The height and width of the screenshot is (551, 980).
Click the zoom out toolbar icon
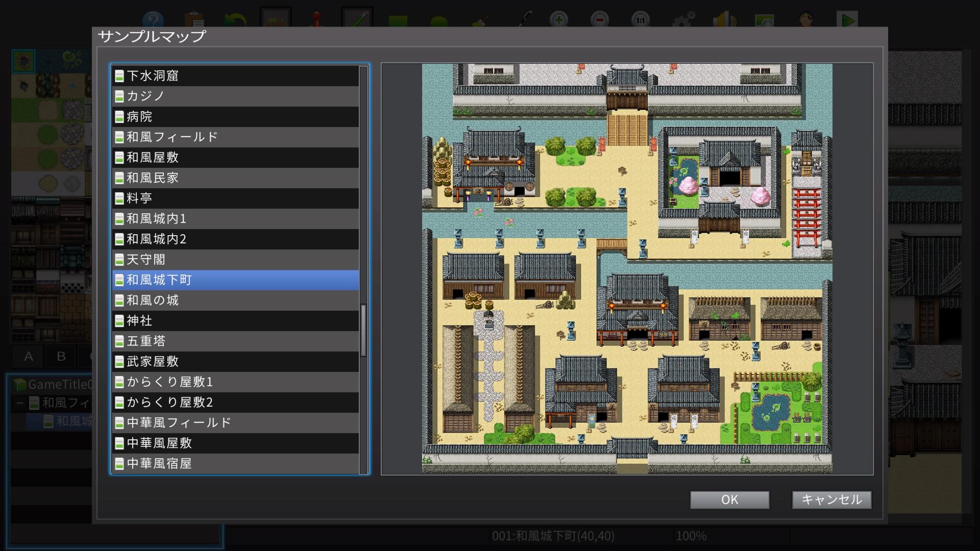pos(600,20)
